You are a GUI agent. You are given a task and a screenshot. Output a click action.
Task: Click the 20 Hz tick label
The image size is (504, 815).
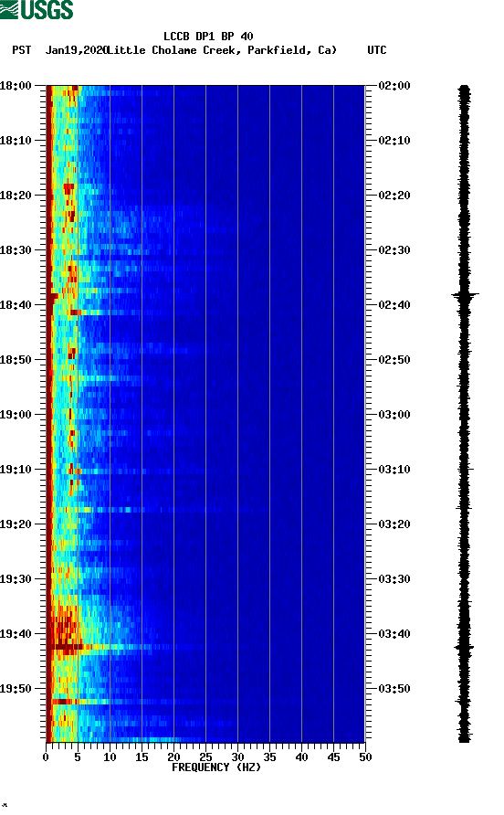point(173,757)
